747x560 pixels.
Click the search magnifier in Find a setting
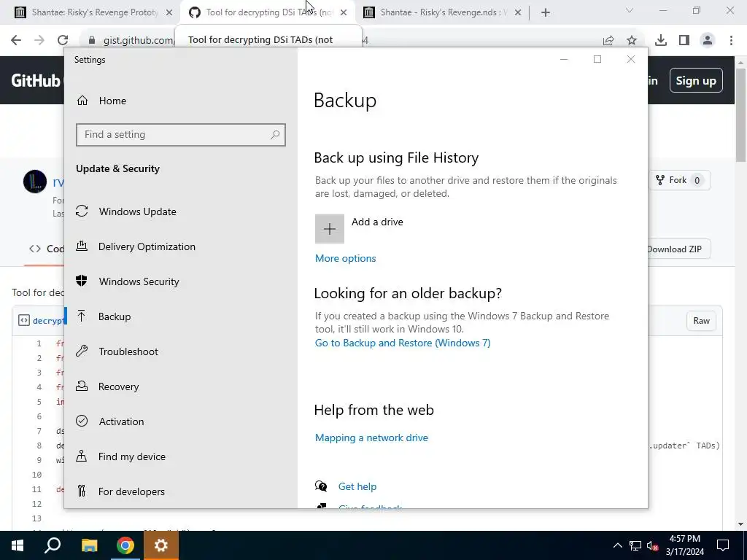click(275, 135)
